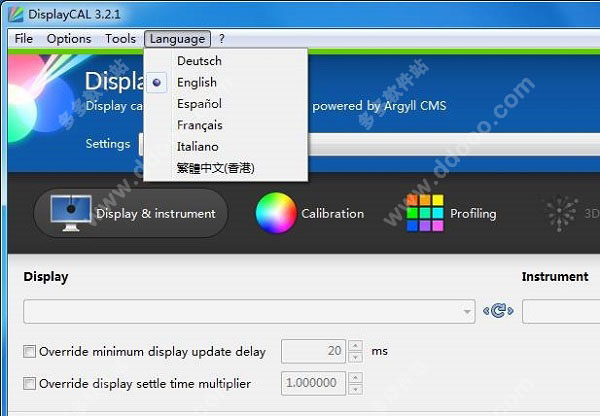Viewport: 600px width, 416px height.
Task: Enable Override minimum display update delay
Action: (29, 351)
